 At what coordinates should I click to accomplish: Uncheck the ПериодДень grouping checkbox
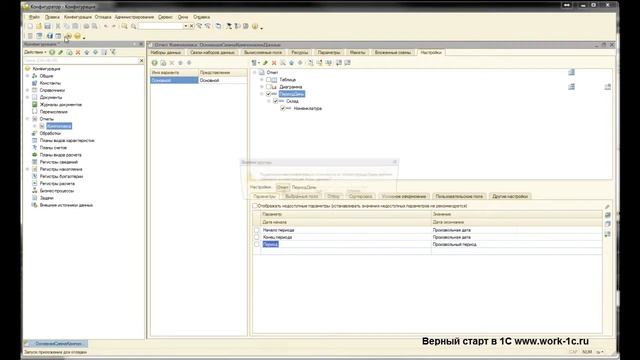coord(269,94)
